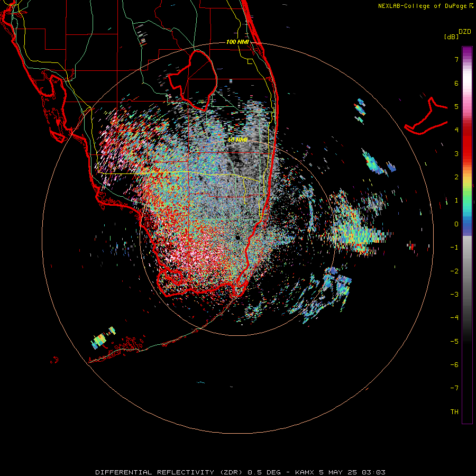Click the NEXLAB-College of DuPage label
The image size is (476, 476).
click(x=422, y=6)
